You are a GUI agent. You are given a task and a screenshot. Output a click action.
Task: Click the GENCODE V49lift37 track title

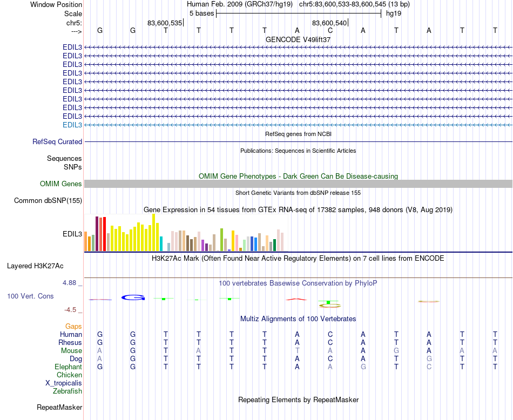point(298,39)
